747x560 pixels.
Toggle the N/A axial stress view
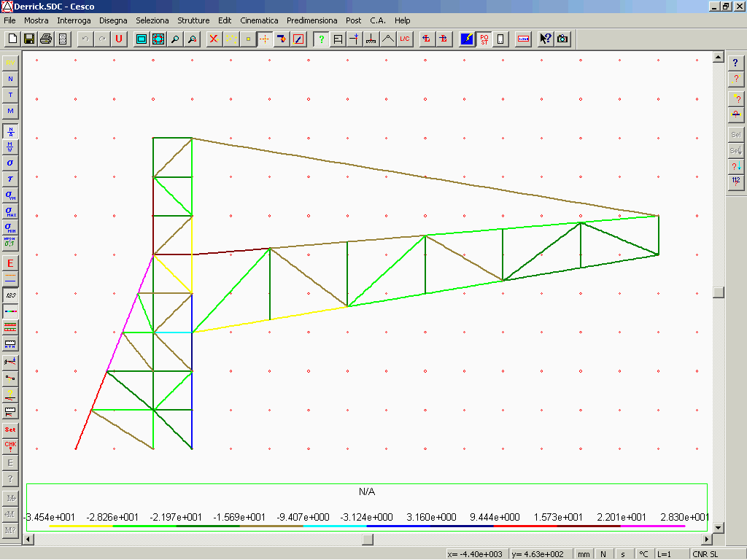pyautogui.click(x=10, y=131)
